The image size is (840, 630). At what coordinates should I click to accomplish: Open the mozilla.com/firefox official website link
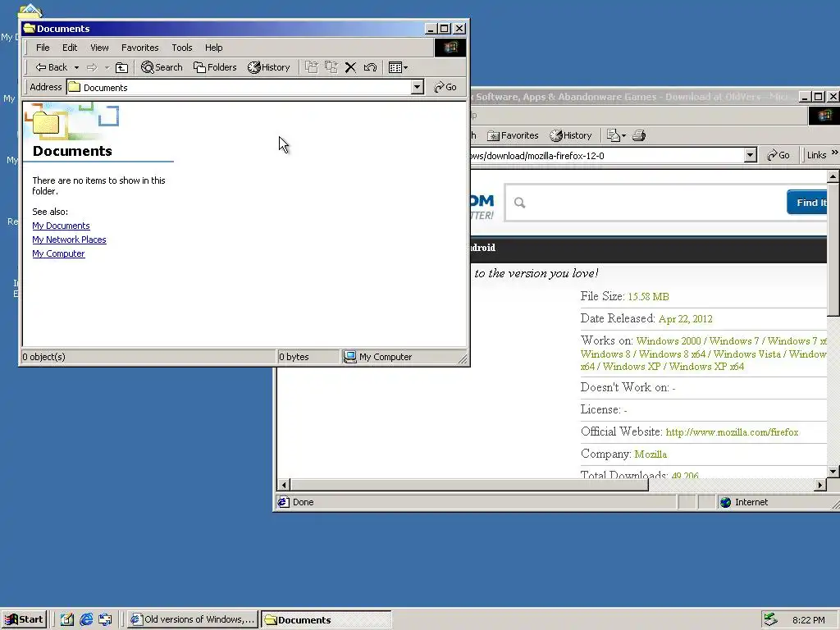pos(732,432)
